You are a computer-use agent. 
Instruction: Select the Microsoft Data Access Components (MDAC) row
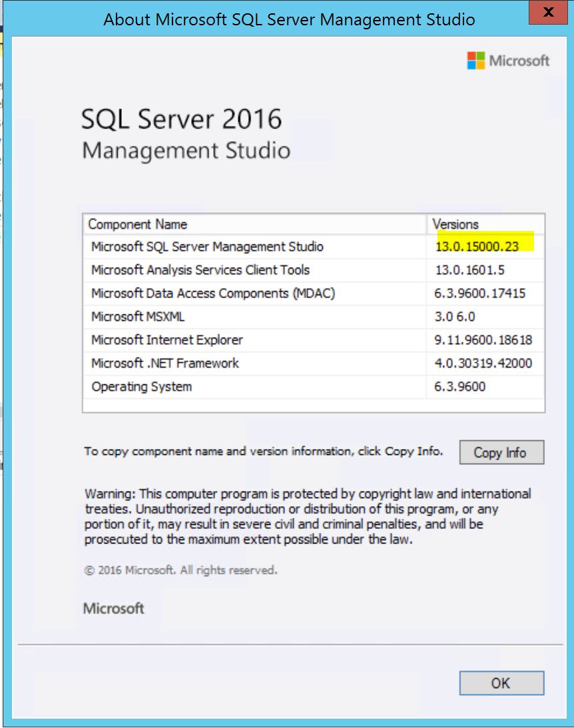point(314,294)
